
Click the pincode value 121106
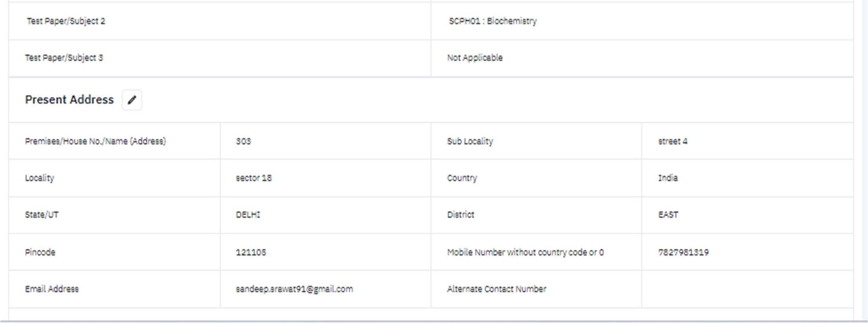[251, 252]
